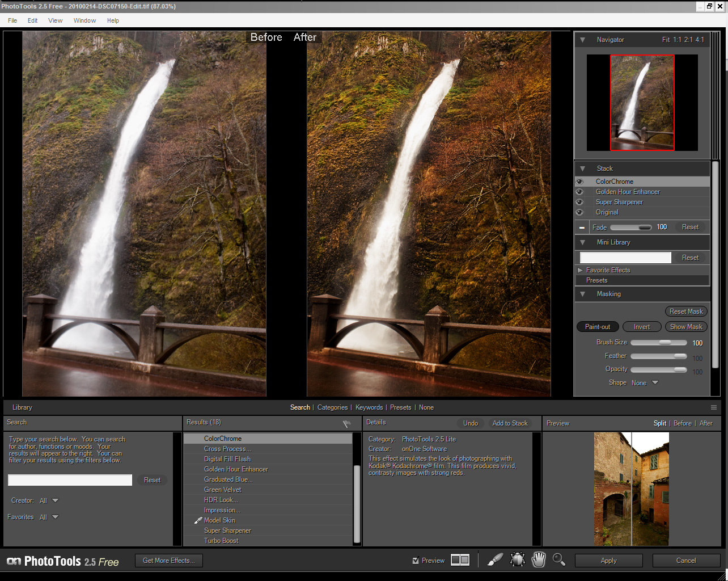Select the hand pan tool
The image size is (728, 581).
pyautogui.click(x=538, y=560)
